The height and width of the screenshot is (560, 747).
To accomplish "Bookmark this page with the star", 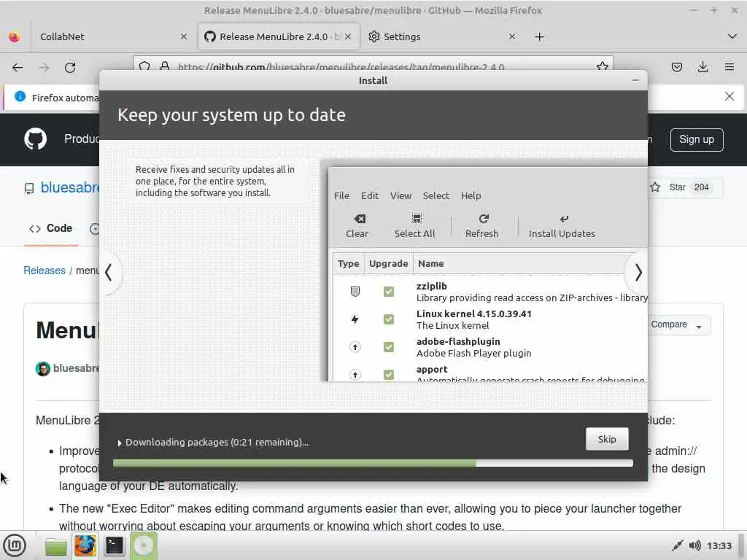I will 602,66.
